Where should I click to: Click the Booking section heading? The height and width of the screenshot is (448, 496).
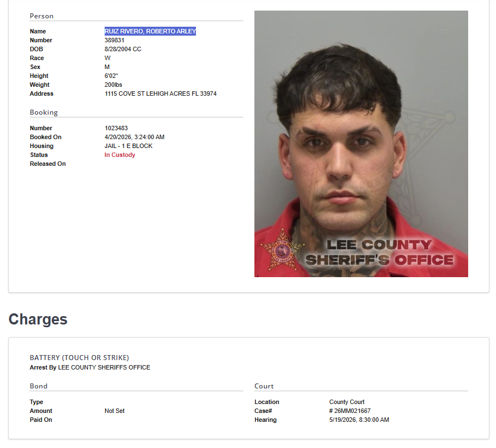pyautogui.click(x=43, y=112)
